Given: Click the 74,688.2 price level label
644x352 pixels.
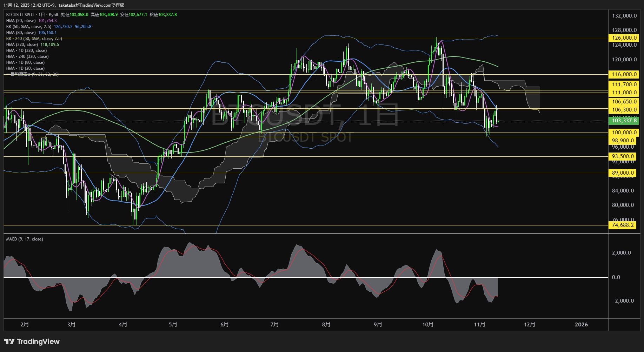Looking at the screenshot, I should (x=623, y=225).
